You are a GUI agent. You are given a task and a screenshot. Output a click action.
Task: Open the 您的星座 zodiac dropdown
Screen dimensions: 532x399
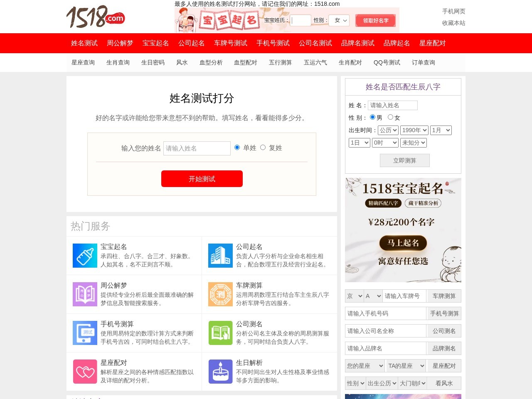click(x=365, y=366)
